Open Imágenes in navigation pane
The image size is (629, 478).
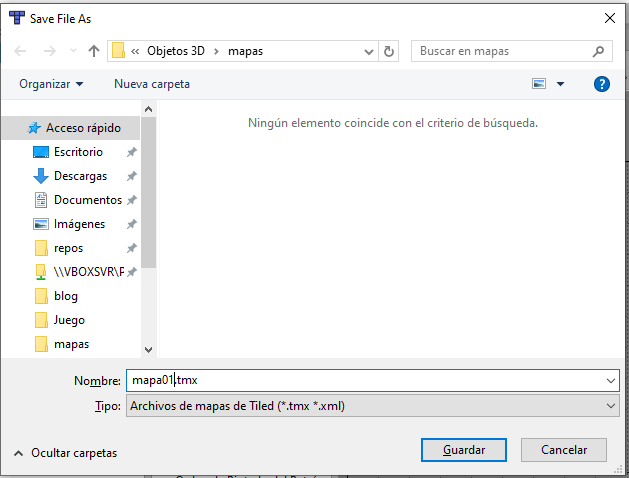(x=79, y=224)
